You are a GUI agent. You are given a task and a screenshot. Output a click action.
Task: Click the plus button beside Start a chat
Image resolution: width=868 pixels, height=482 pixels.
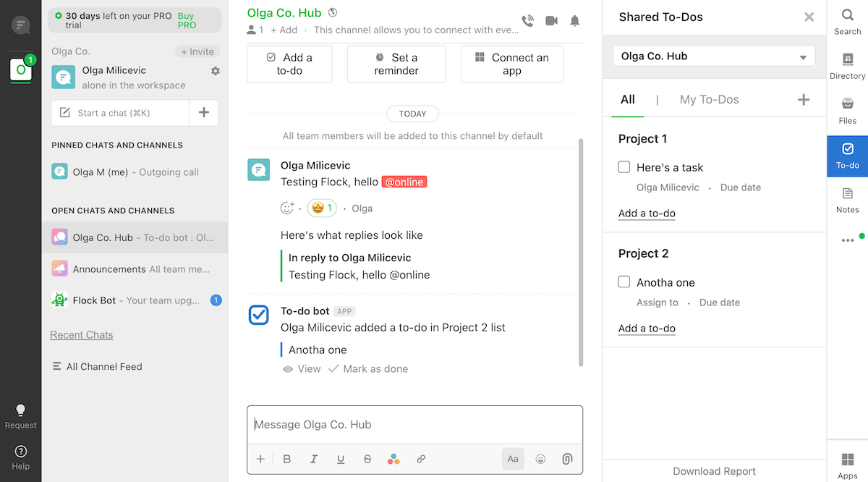click(204, 113)
